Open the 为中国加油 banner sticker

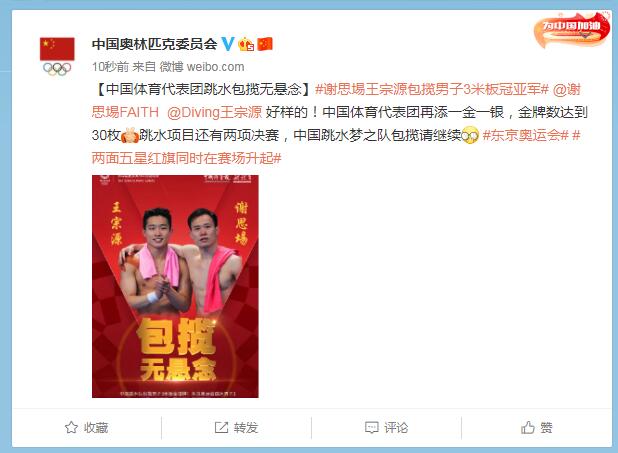[571, 29]
